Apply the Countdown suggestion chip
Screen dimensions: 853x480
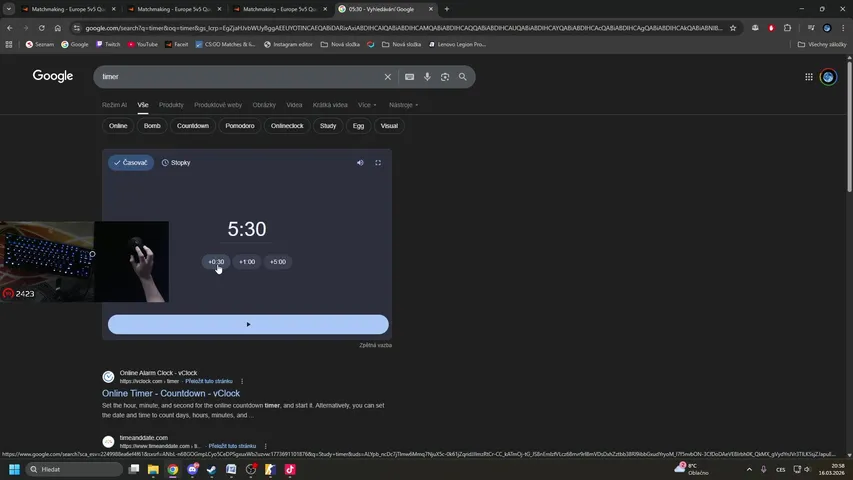click(x=193, y=126)
